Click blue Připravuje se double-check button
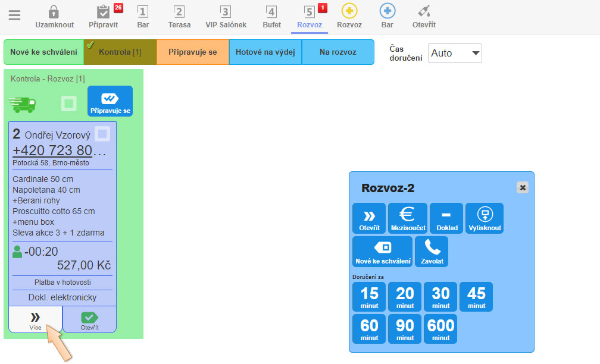600x364 pixels. tap(110, 101)
